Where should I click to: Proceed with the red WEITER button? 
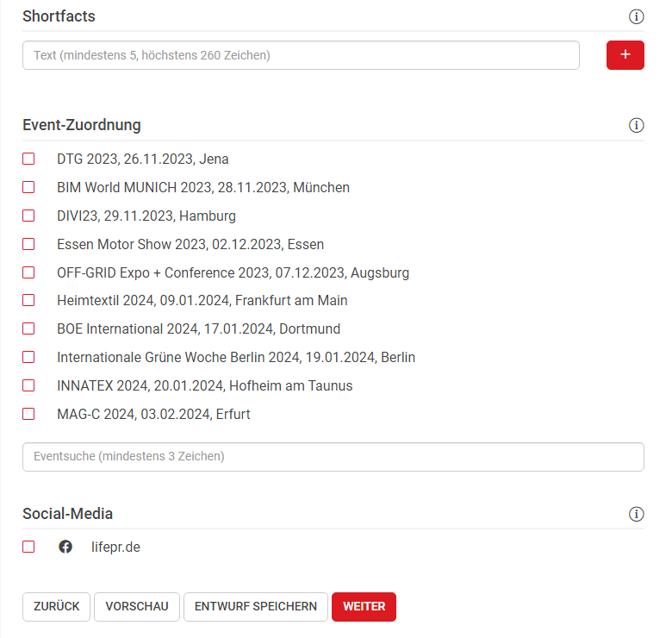[x=364, y=606]
